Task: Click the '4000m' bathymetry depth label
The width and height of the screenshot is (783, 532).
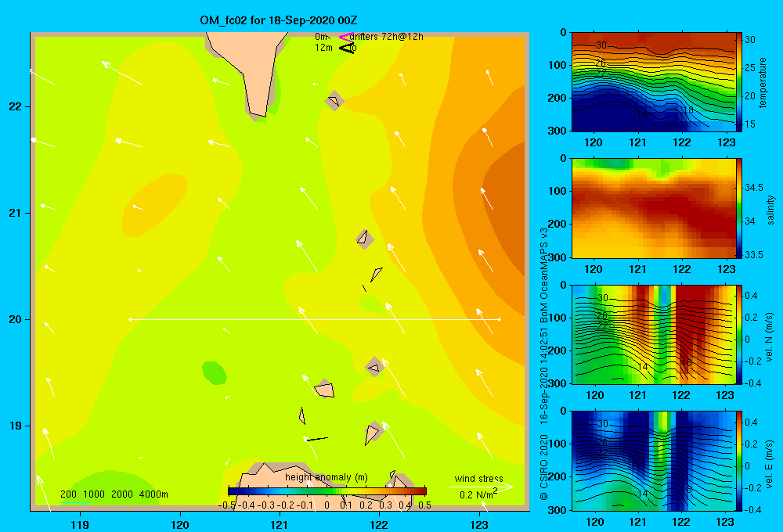Action: 153,494
